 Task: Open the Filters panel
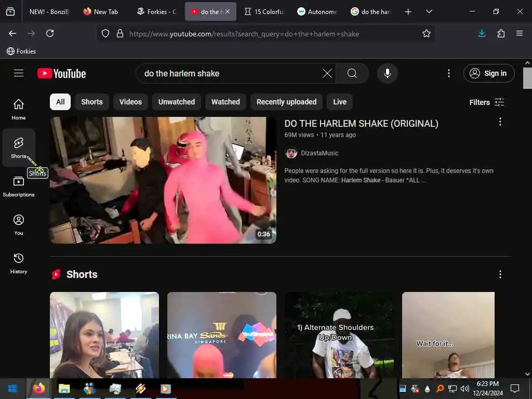(486, 102)
